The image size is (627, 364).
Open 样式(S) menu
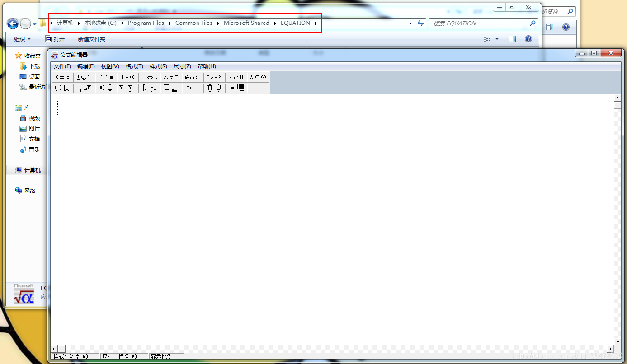click(x=158, y=66)
